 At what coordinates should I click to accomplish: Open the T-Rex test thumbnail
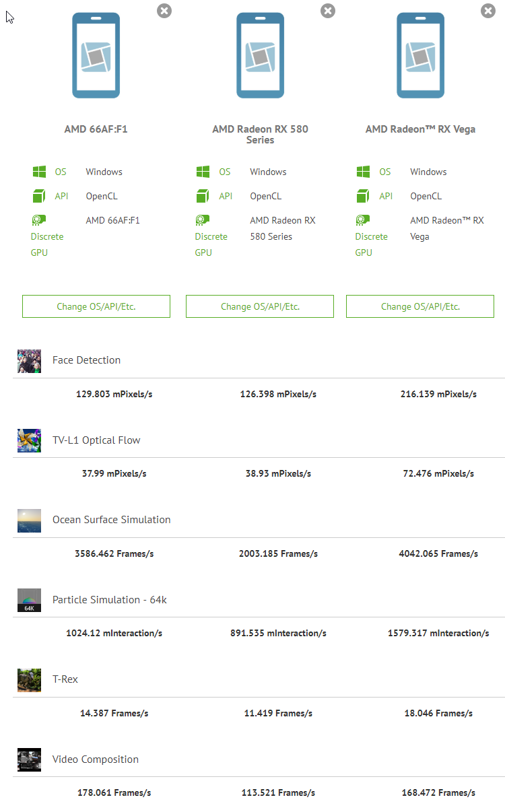click(x=29, y=680)
